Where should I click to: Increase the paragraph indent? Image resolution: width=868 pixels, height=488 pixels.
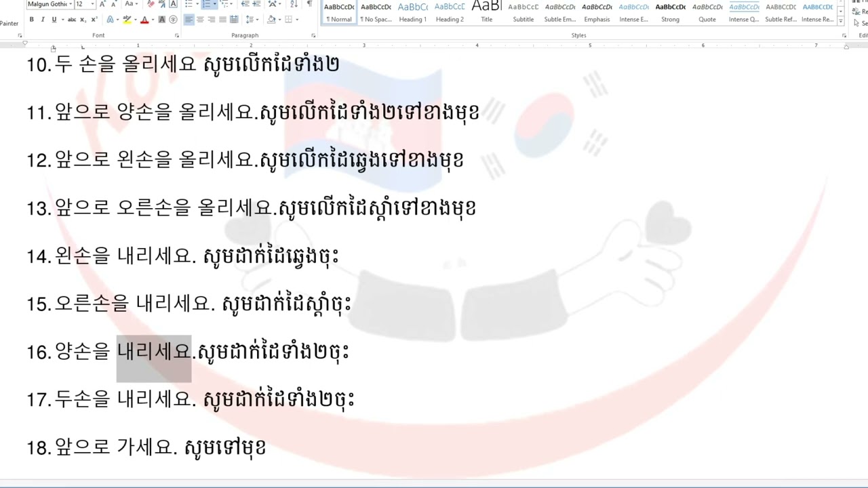pos(256,4)
